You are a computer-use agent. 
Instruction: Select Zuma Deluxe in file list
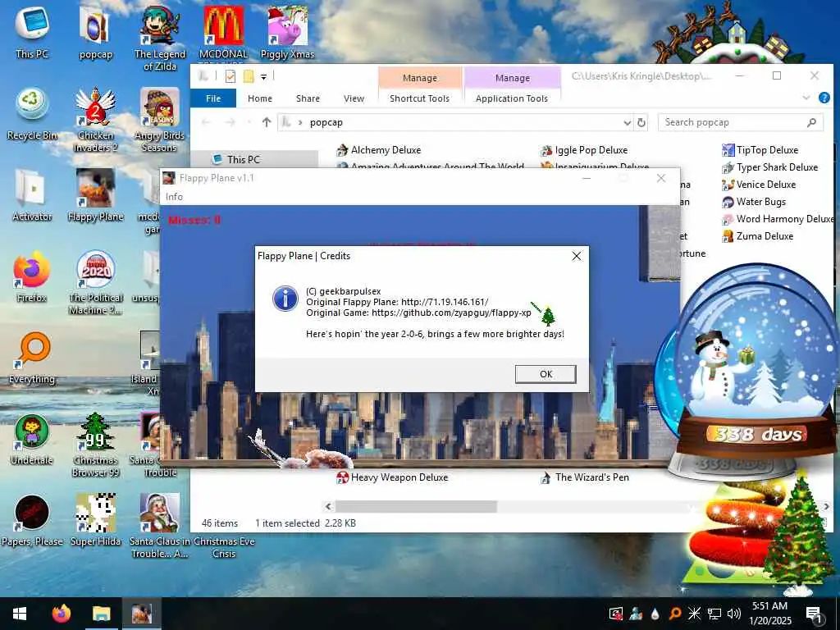click(757, 235)
